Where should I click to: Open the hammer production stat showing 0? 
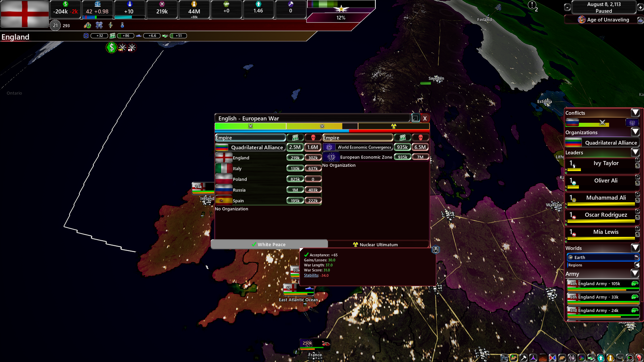tap(291, 9)
